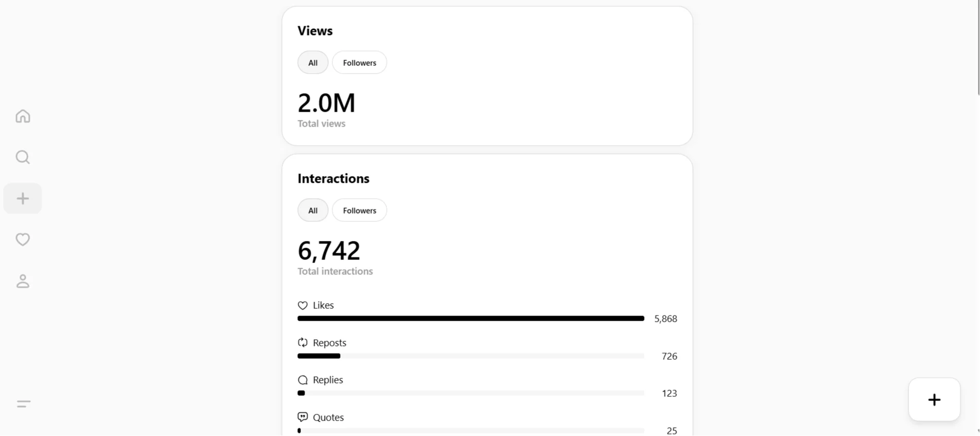Go to the Home feed icon
The image size is (980, 436).
(23, 116)
